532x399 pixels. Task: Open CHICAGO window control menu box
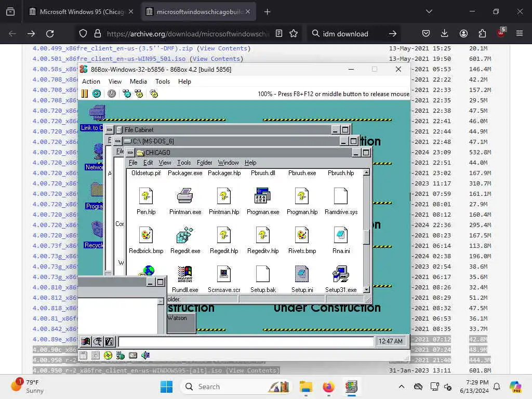[x=130, y=152]
